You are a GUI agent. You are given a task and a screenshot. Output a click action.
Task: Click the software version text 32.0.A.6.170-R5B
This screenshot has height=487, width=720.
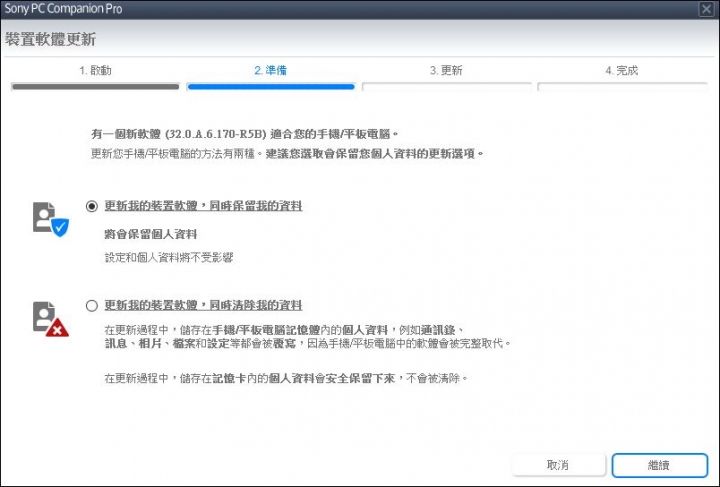(x=216, y=134)
